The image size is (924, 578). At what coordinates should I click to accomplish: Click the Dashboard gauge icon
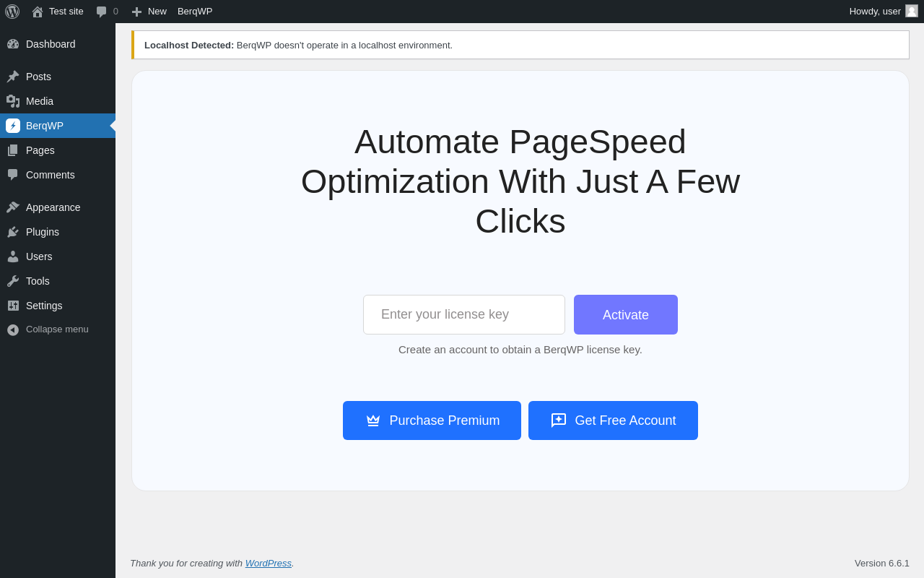pyautogui.click(x=13, y=44)
